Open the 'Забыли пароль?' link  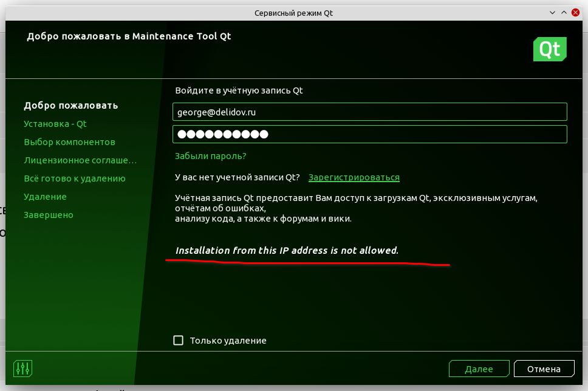[210, 156]
